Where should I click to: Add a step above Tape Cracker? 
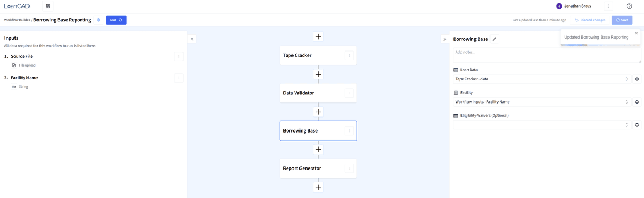pyautogui.click(x=318, y=36)
